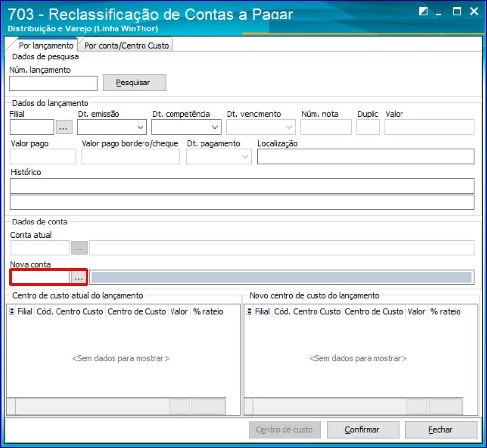Click the Núm. lançamento input field
This screenshot has height=448, width=487.
[53, 83]
